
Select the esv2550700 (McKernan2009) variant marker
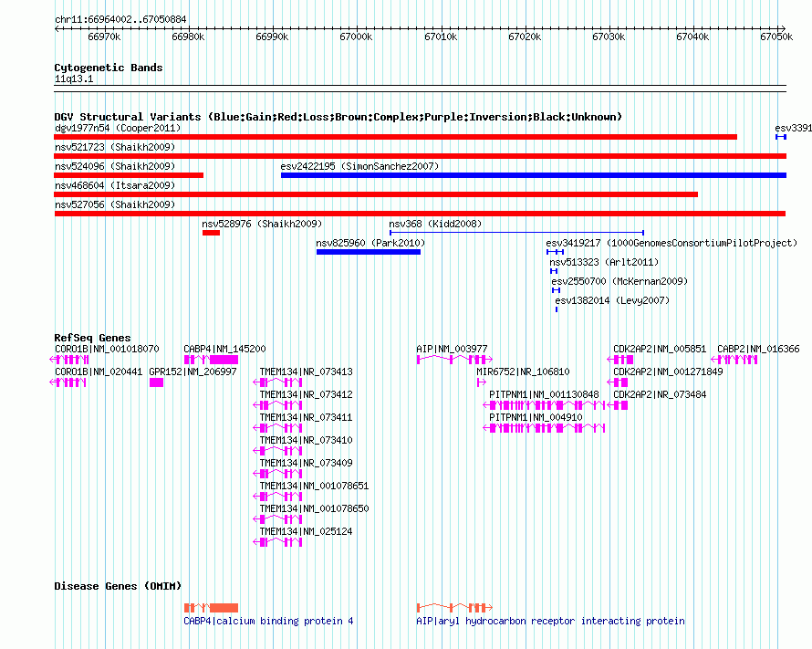coord(557,290)
